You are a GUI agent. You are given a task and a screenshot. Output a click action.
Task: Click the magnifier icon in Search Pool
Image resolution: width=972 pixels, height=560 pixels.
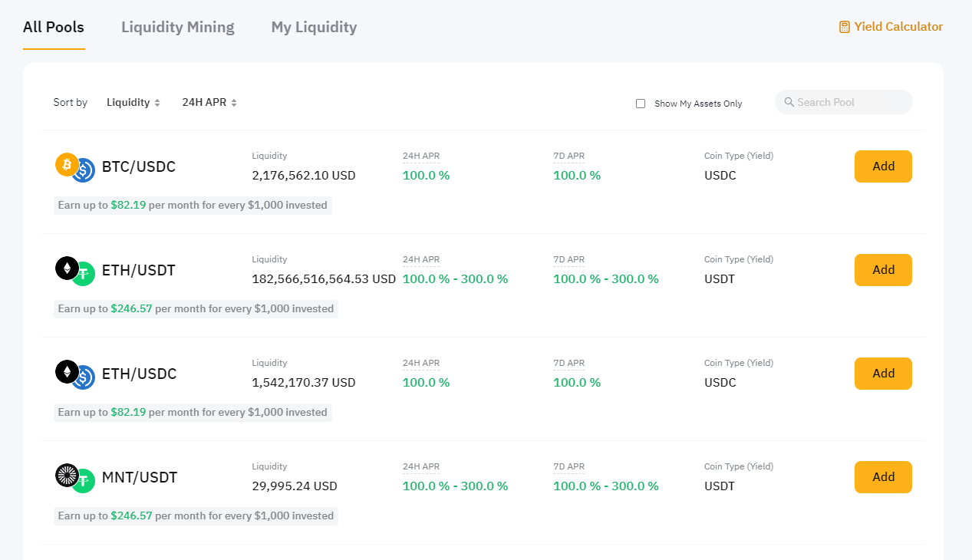point(789,102)
